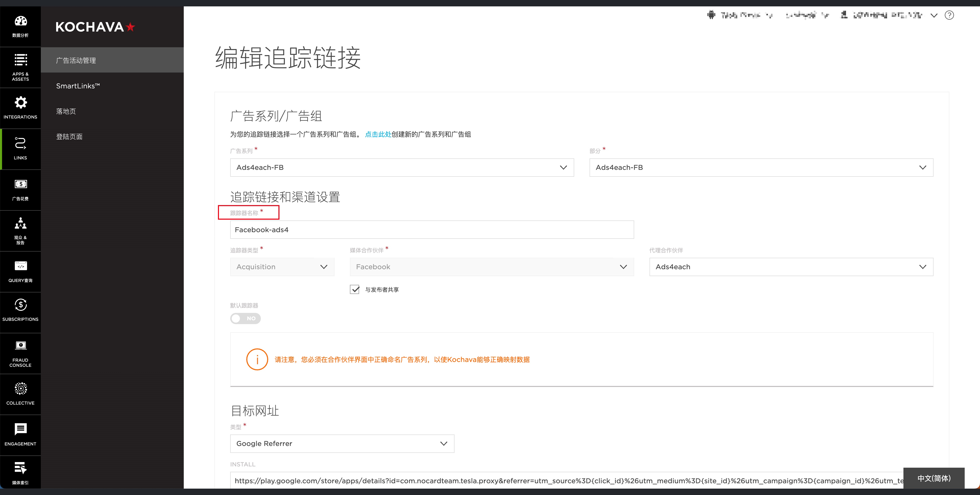This screenshot has height=495, width=980.
Task: Open the 媒体合作伙伴 Facebook dropdown
Action: [492, 267]
